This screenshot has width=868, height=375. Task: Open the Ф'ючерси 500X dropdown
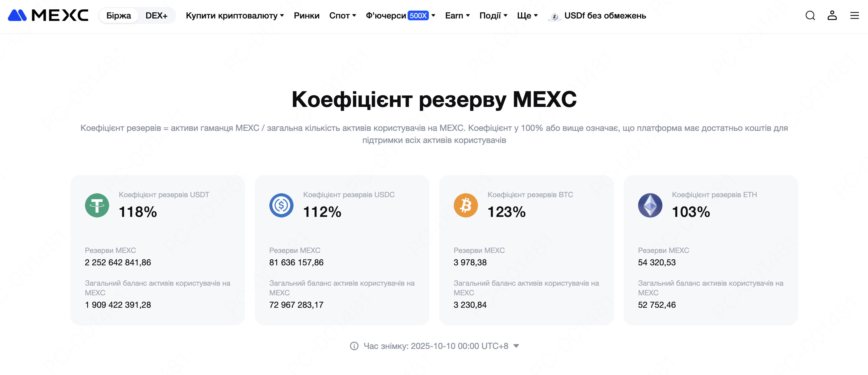click(400, 15)
